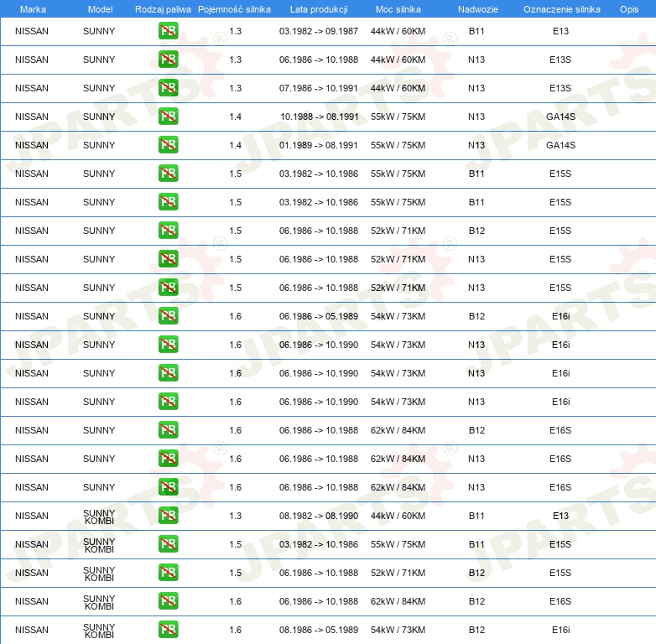Click body code B12 in the SUNNY 52kW row
Image resolution: width=656 pixels, height=644 pixels.
point(476,231)
